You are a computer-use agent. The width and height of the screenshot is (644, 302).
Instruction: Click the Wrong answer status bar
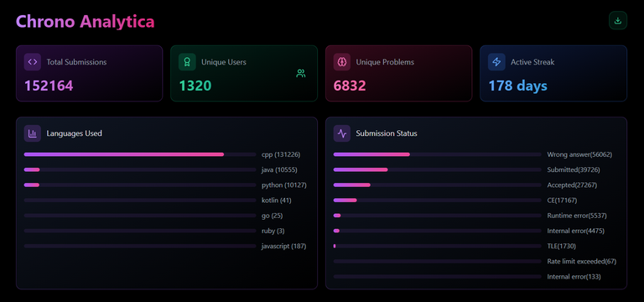point(438,154)
